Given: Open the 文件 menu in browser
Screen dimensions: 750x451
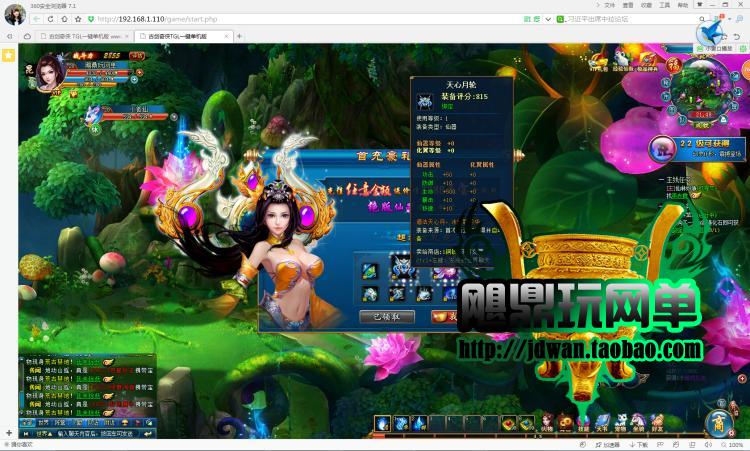Looking at the screenshot, I should pos(609,5).
